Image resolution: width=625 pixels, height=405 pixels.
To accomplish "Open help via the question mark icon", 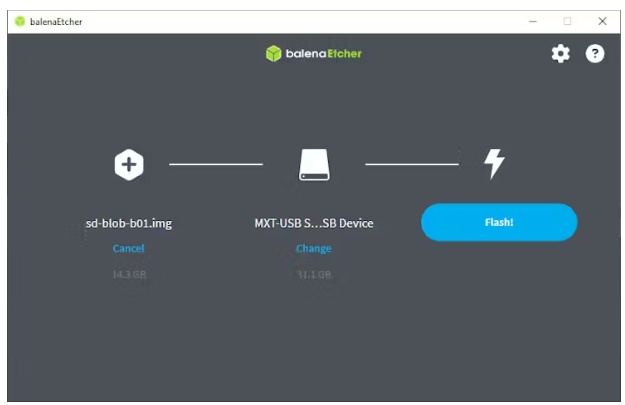I will [595, 54].
